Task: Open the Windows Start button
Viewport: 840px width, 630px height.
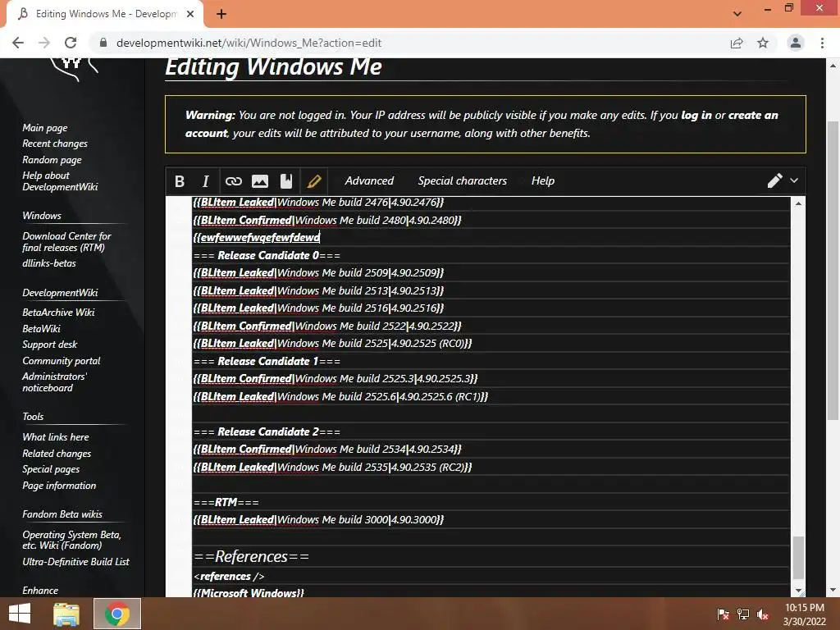Action: point(20,614)
